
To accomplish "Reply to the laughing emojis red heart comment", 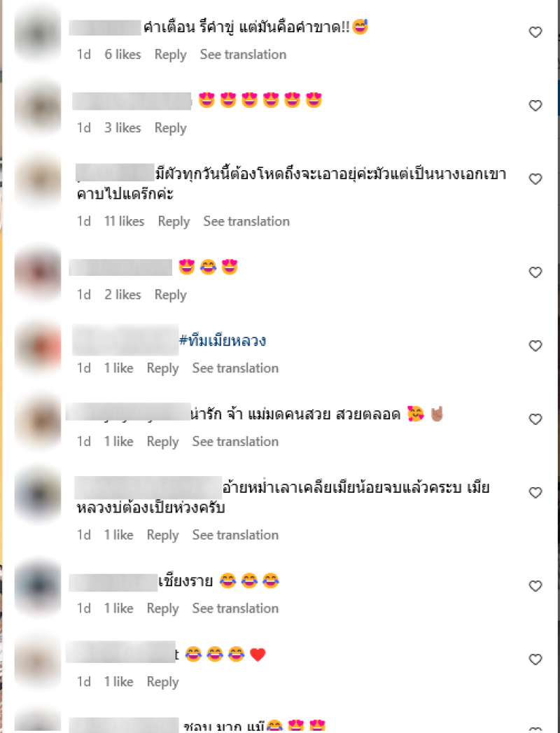I will click(162, 682).
